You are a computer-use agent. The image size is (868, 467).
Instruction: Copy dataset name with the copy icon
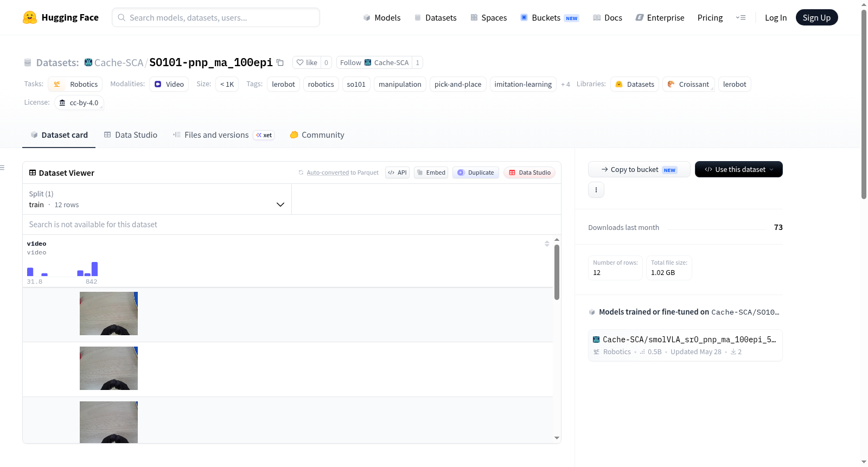tap(280, 62)
